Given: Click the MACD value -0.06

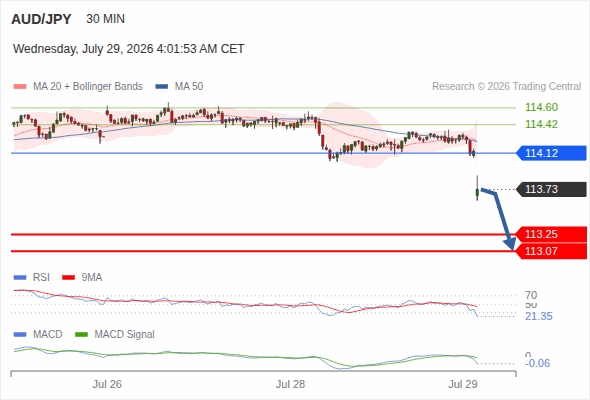Looking at the screenshot, I should pos(538,363).
